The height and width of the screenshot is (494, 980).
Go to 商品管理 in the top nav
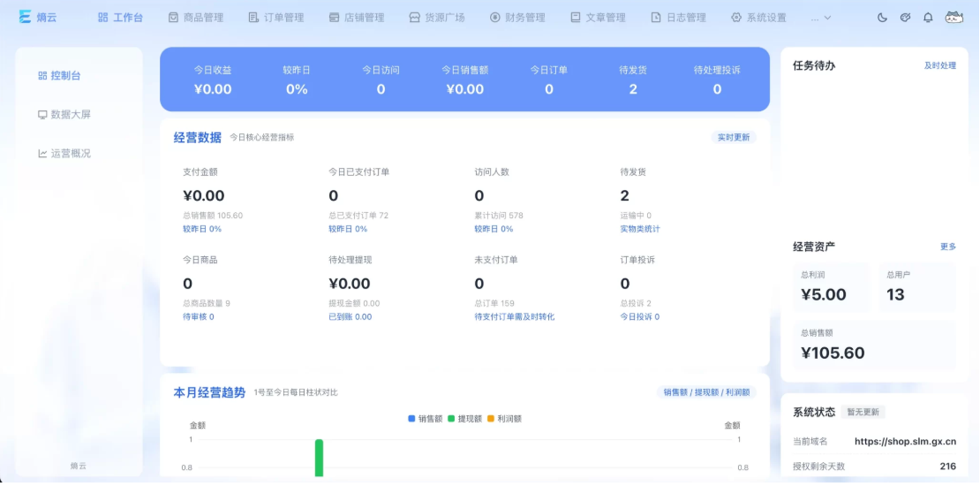click(196, 18)
